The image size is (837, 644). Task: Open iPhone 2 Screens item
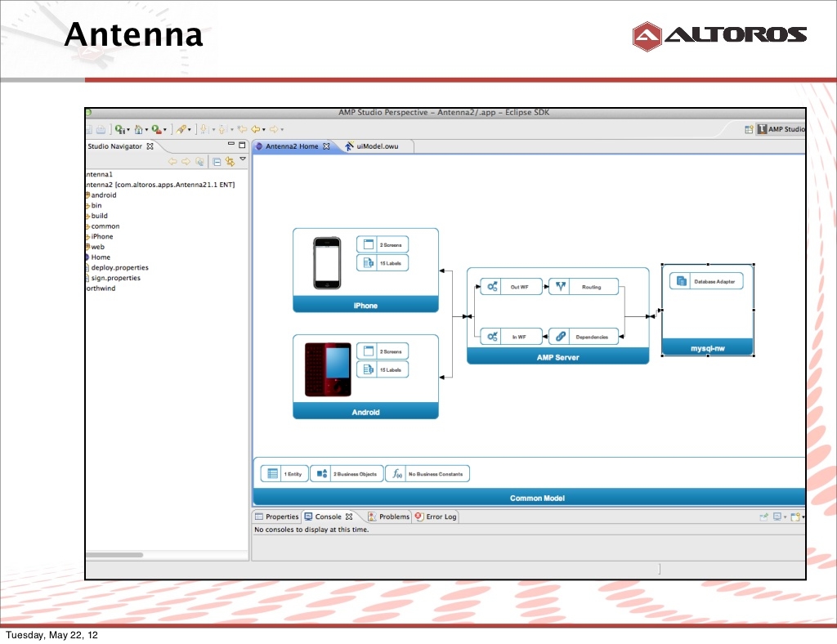click(x=383, y=245)
